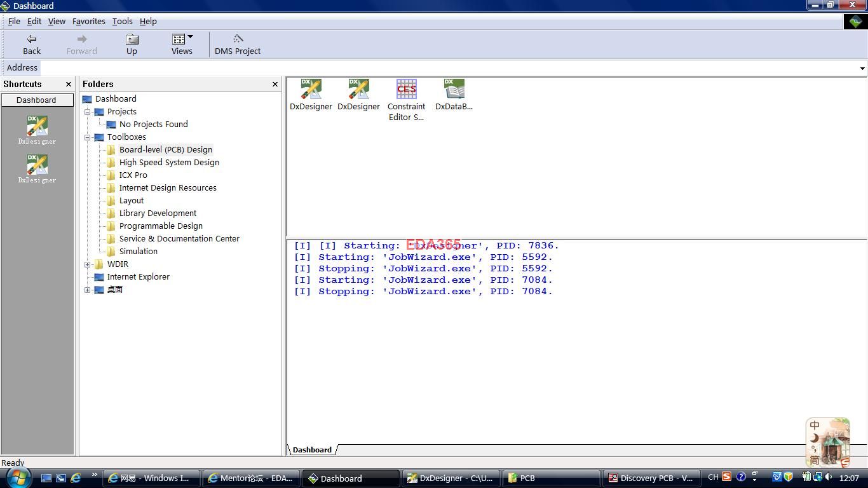Click log line "Starting: 'JobWizard.exe', PID: 5592."
This screenshot has width=868, height=488.
coord(423,257)
